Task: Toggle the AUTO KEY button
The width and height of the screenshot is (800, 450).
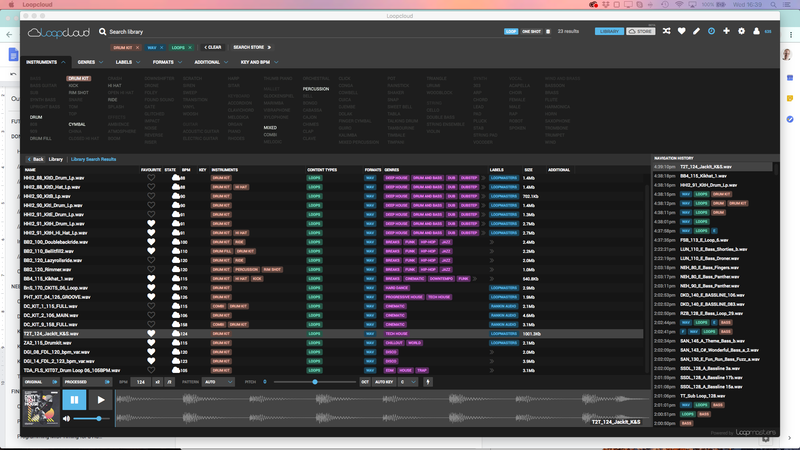Action: [x=384, y=382]
